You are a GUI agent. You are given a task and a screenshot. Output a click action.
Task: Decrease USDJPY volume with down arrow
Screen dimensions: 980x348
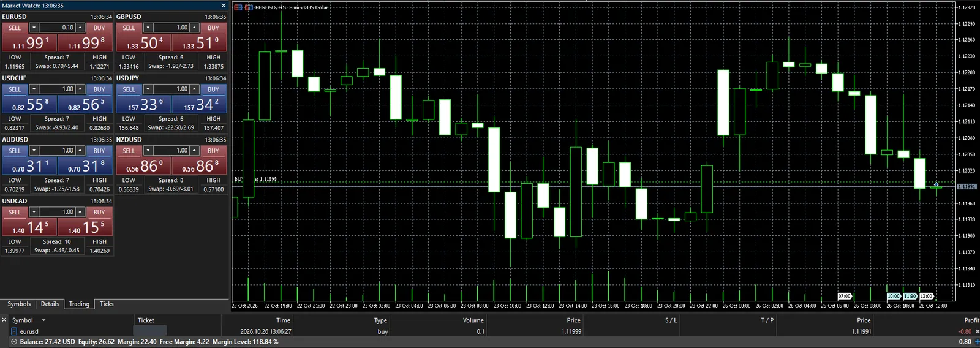[x=148, y=89]
